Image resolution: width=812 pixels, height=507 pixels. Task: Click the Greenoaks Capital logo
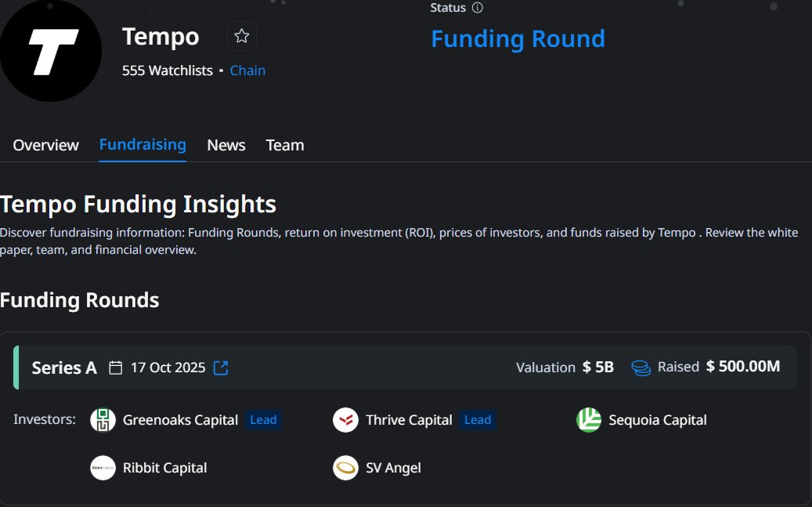[103, 420]
